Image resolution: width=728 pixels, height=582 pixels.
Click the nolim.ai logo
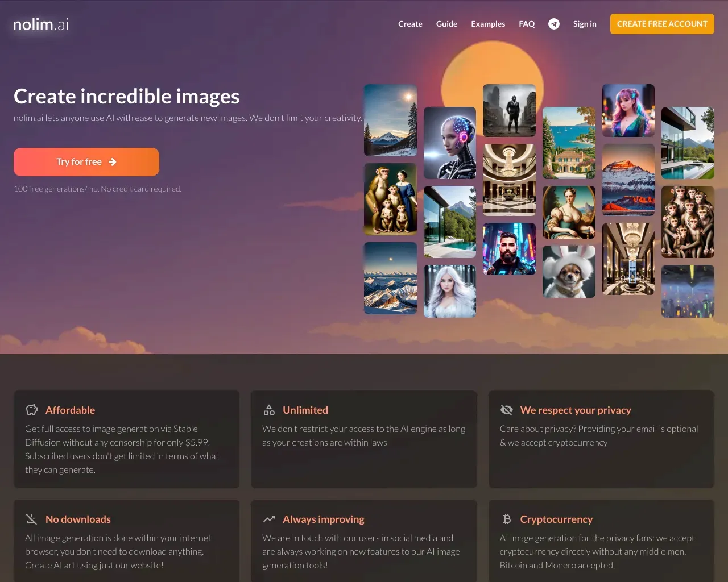pos(41,24)
